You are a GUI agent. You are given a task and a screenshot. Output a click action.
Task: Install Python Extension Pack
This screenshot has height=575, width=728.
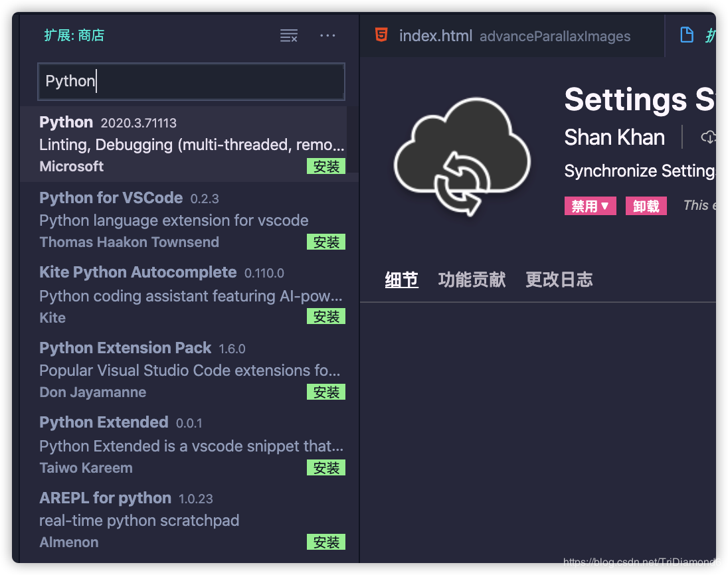click(326, 392)
